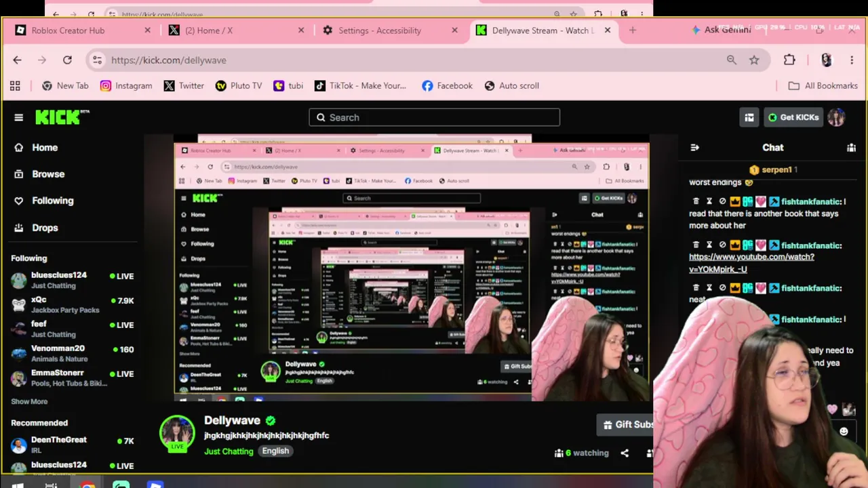Screen dimensions: 868x488
Task: Bookmark this page with the star icon
Action: point(754,60)
